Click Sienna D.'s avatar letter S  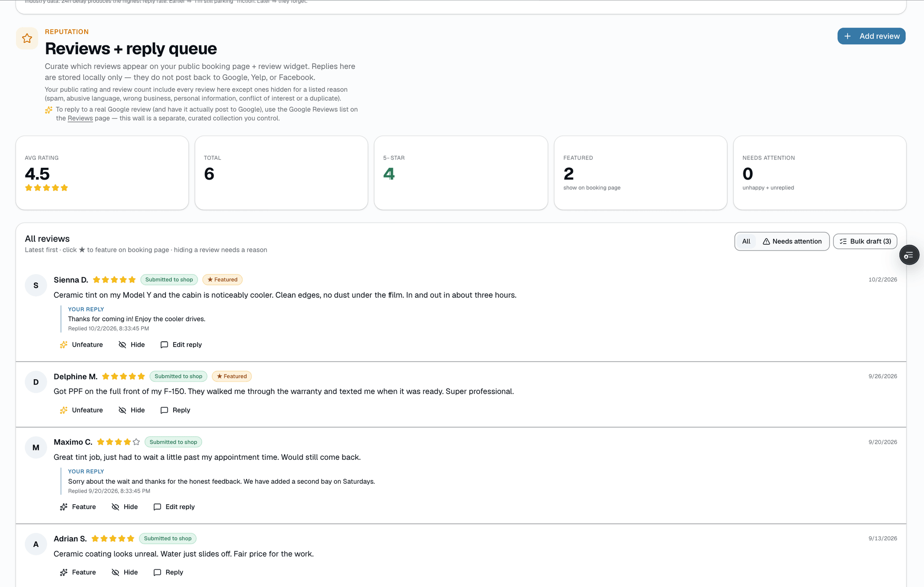pos(36,285)
